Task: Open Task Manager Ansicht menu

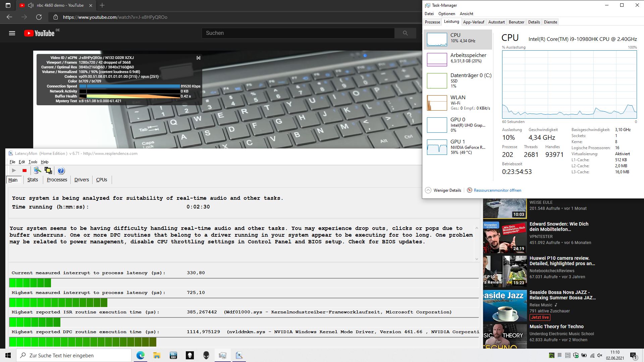Action: pos(467,14)
